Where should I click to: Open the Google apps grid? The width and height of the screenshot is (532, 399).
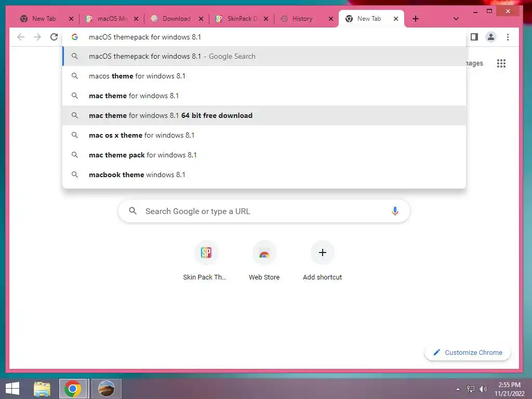coord(501,63)
